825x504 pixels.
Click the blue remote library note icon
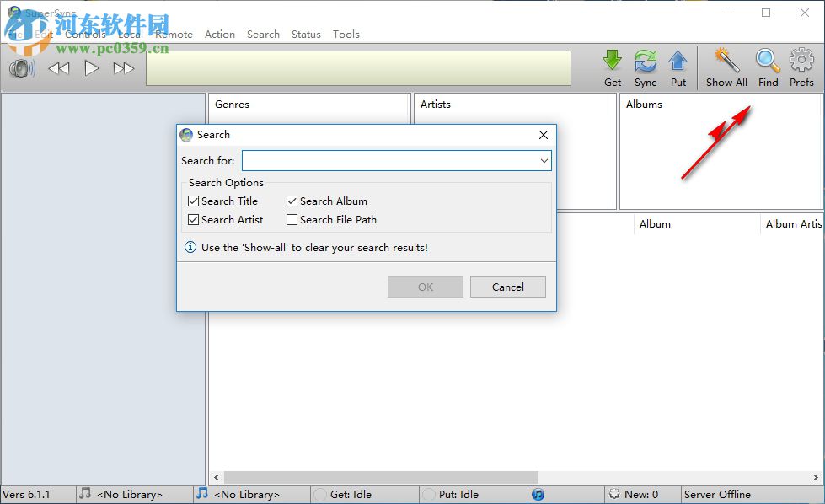202,494
